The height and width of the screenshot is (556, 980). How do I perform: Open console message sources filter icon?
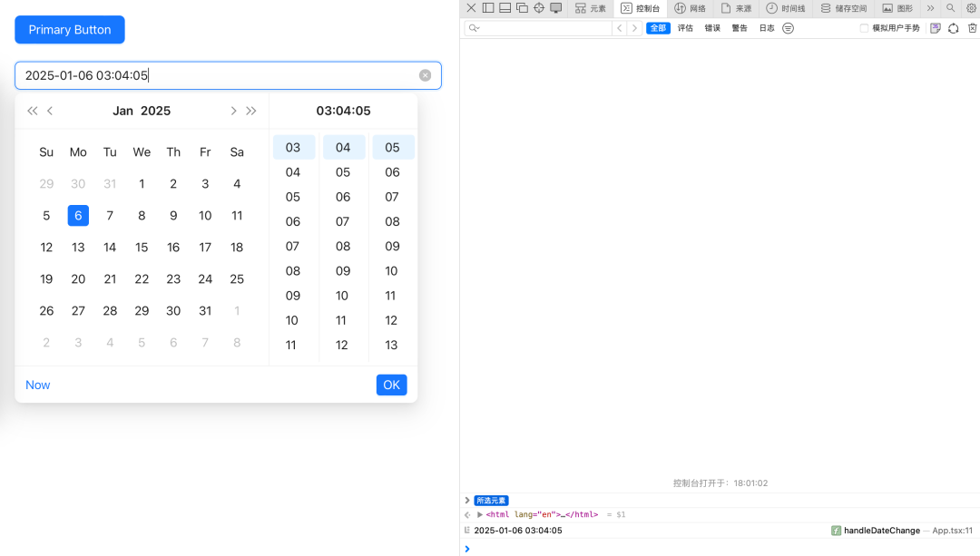click(789, 28)
